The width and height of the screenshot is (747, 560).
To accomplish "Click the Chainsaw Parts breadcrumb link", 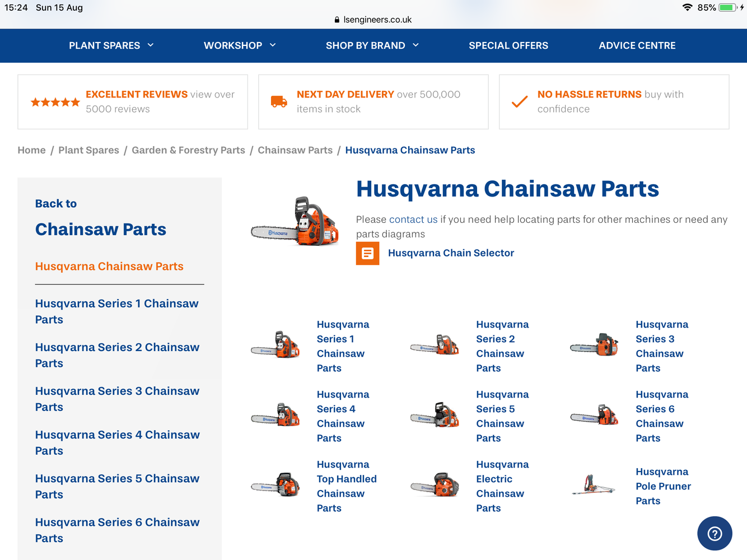I will (295, 150).
